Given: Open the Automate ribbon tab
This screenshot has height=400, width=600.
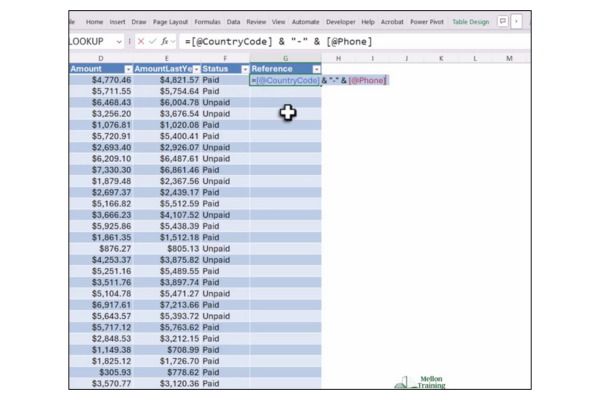Looking at the screenshot, I should [305, 21].
